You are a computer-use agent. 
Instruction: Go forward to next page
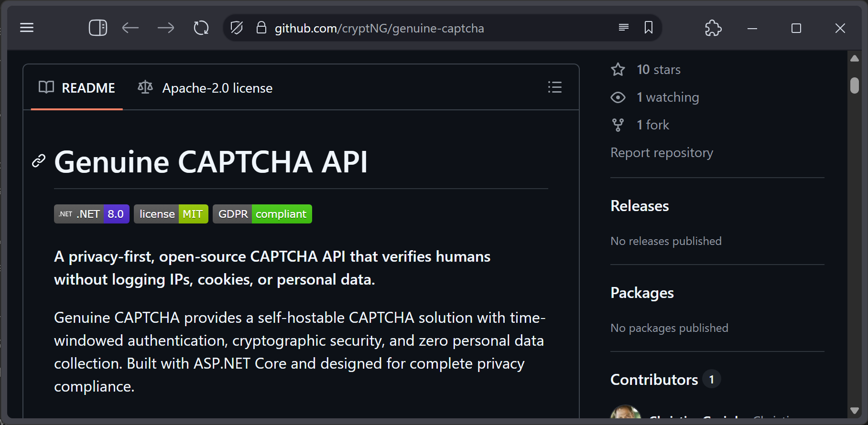coord(166,28)
